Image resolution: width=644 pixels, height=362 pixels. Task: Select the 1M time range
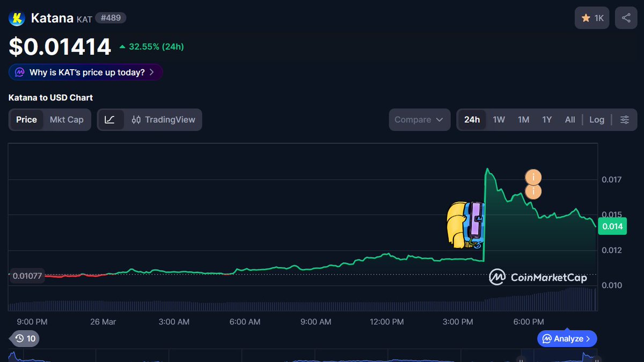click(x=523, y=120)
